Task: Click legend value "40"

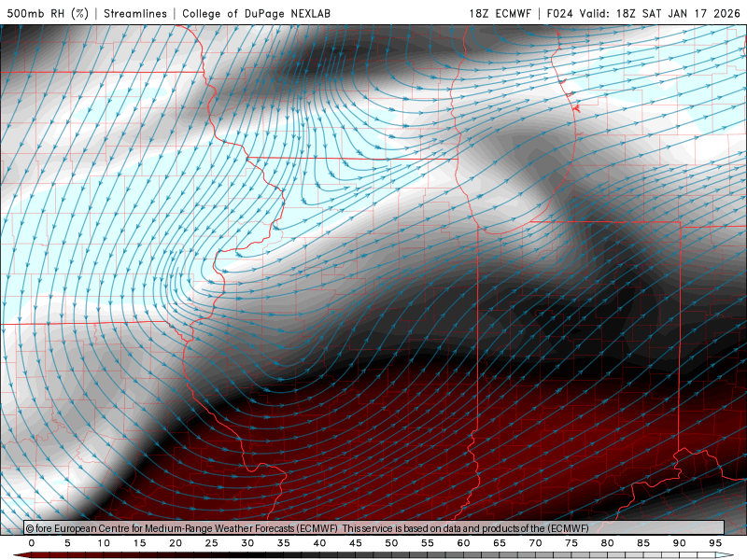Action: click(319, 543)
